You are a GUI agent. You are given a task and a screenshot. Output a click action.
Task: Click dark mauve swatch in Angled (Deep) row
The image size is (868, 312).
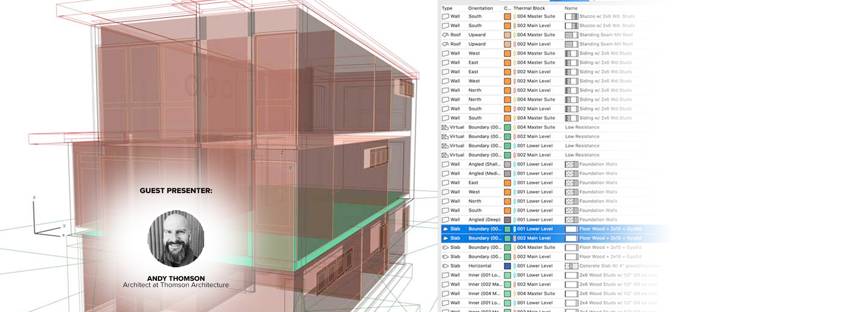(507, 220)
